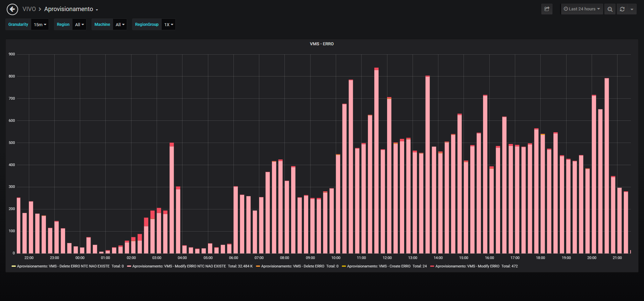Click the 21:00 x-axis label
Viewport: 644px width, 301px height.
617,258
